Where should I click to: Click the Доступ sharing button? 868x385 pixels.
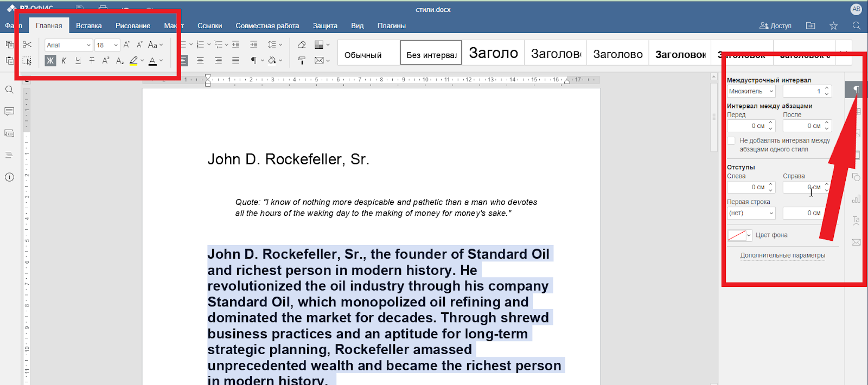(775, 25)
